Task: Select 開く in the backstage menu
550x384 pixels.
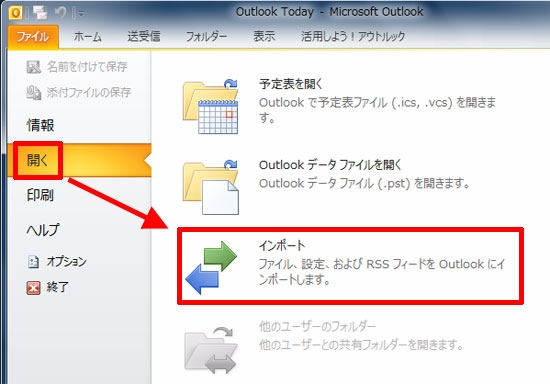Action: (79, 160)
